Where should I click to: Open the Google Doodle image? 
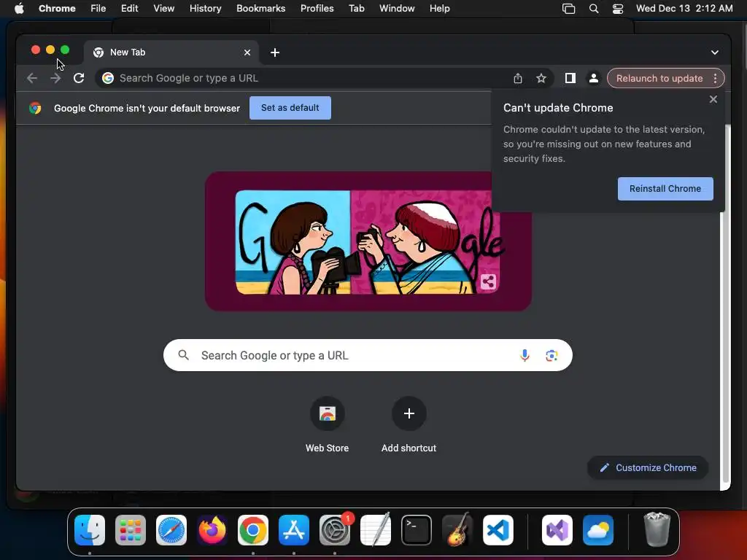point(368,241)
